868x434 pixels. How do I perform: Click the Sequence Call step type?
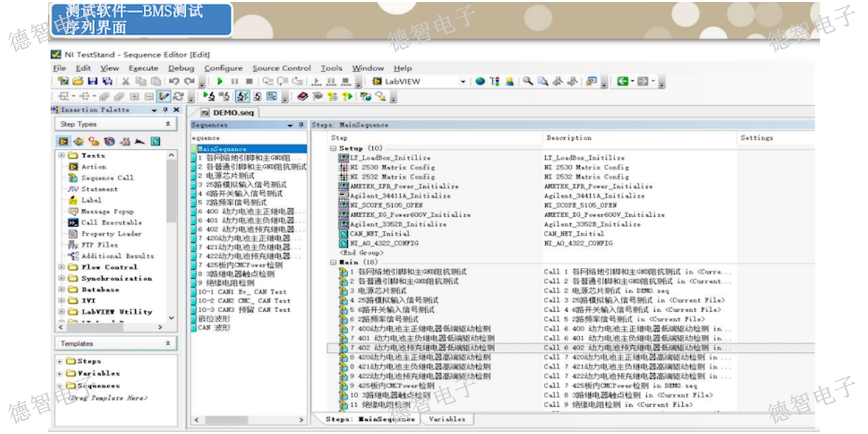(x=107, y=178)
